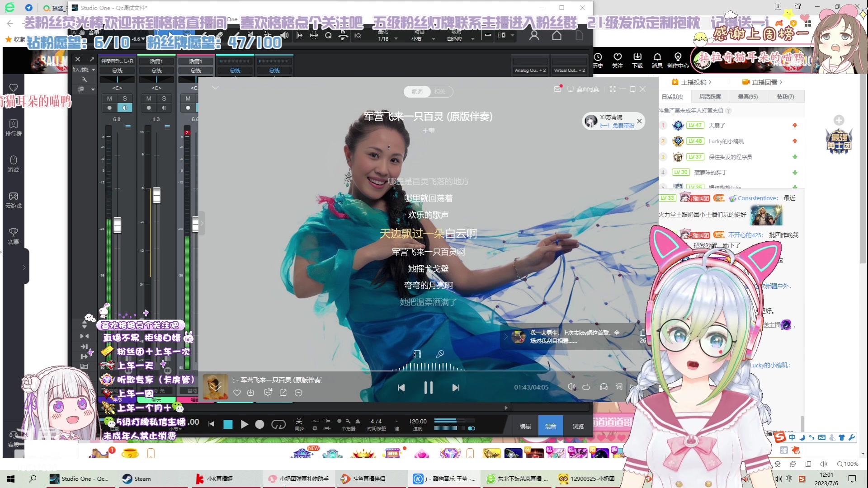Mute the 伴奏音乐 channel
The image size is (868, 488).
[109, 99]
